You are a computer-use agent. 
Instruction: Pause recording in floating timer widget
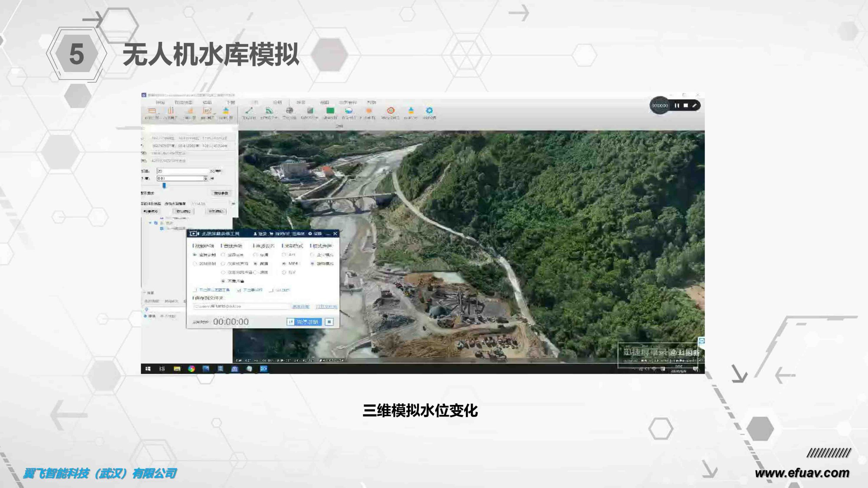[x=677, y=106]
